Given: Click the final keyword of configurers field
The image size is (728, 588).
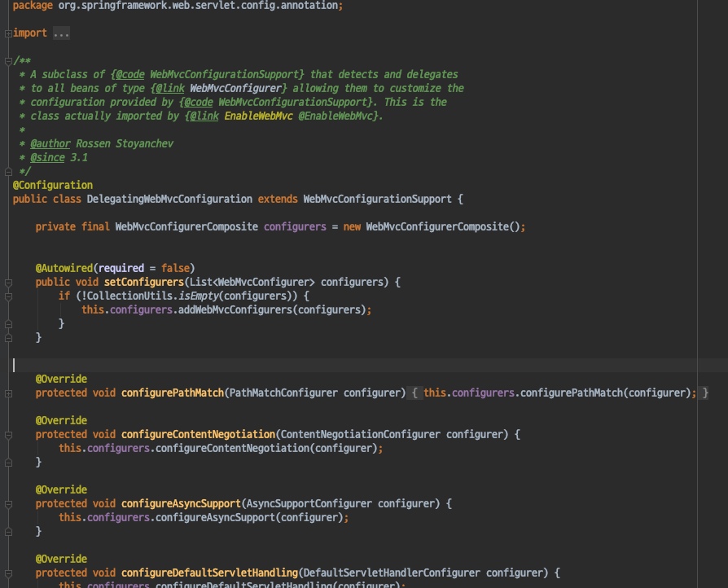Looking at the screenshot, I should (x=95, y=226).
